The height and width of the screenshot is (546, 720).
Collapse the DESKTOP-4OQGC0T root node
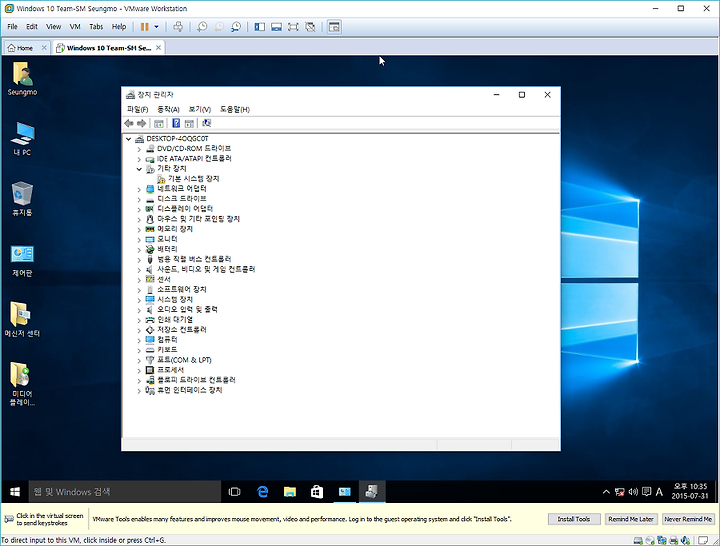129,139
